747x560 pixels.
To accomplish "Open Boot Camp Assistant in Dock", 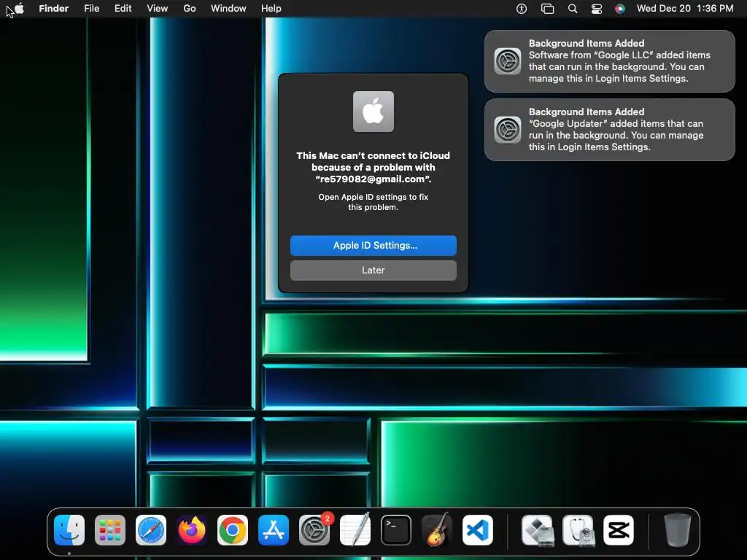I will [x=537, y=530].
